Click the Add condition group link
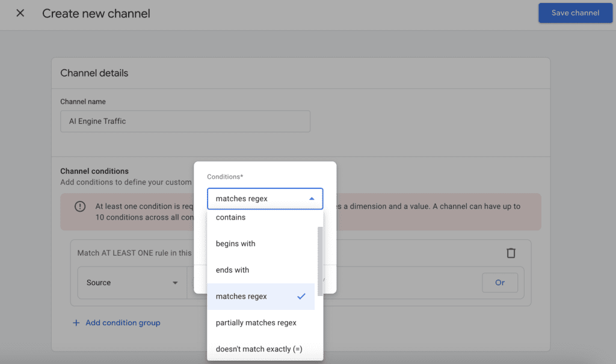Viewport: 616px width, 364px height. point(123,322)
